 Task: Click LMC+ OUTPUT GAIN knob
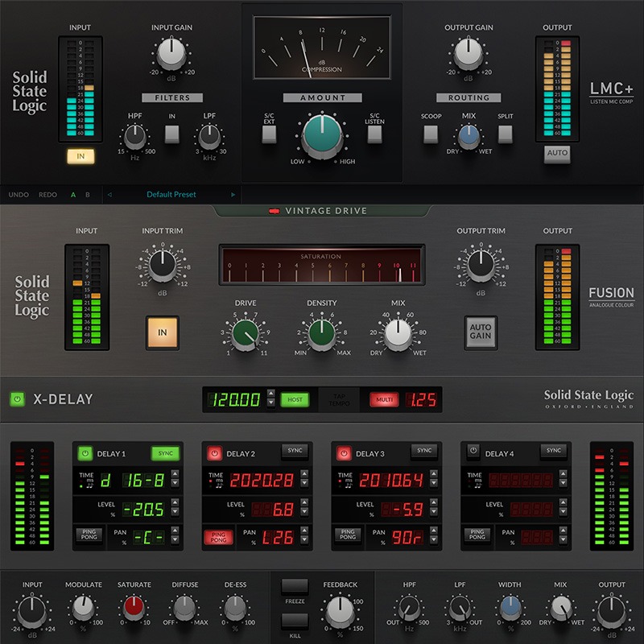469,53
